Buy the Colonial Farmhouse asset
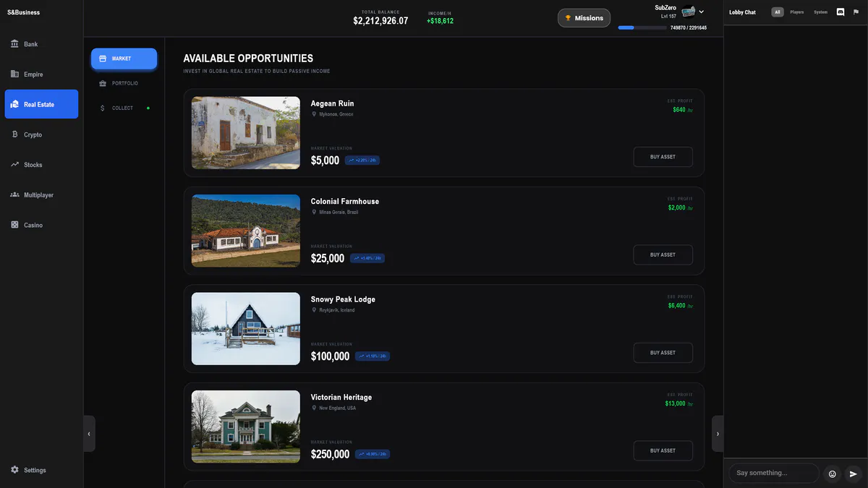Viewport: 868px width, 488px height. pyautogui.click(x=663, y=254)
